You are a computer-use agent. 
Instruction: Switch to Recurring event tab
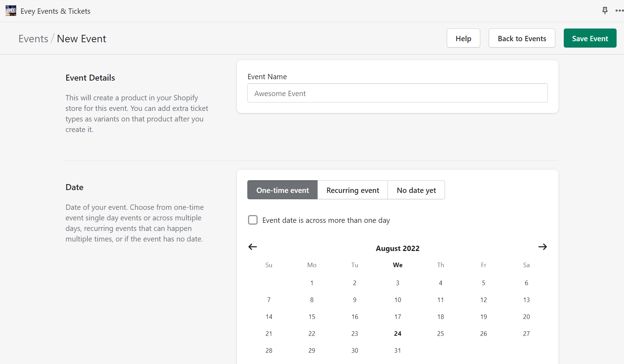(353, 190)
